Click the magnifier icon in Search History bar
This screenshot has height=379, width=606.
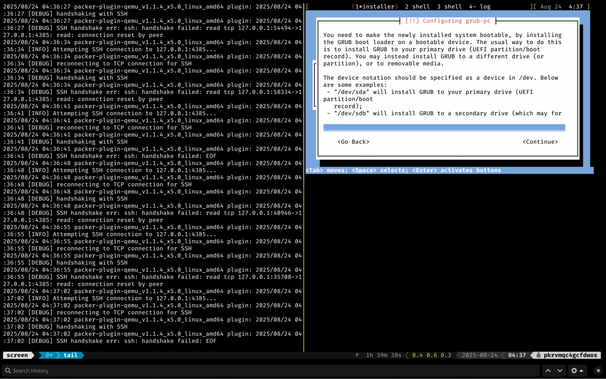click(x=8, y=371)
